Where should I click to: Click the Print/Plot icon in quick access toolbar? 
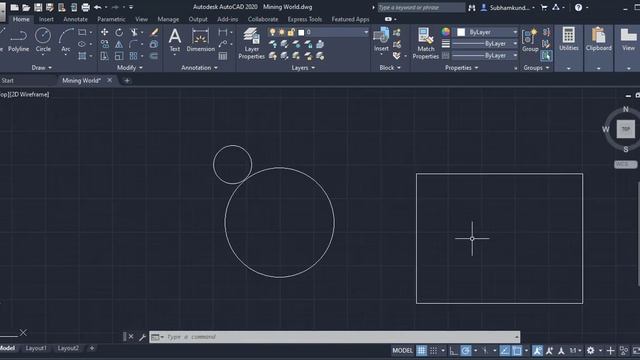click(x=86, y=7)
